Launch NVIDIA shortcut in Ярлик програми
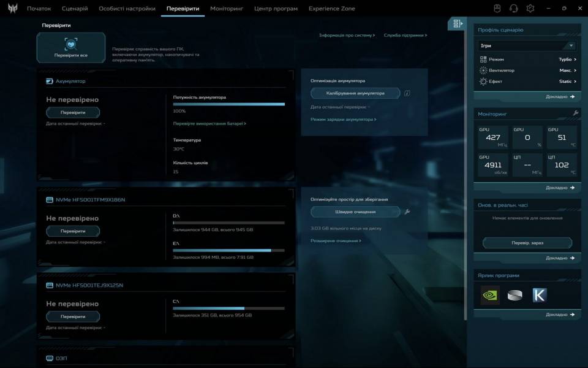The width and height of the screenshot is (588, 368). (x=490, y=295)
